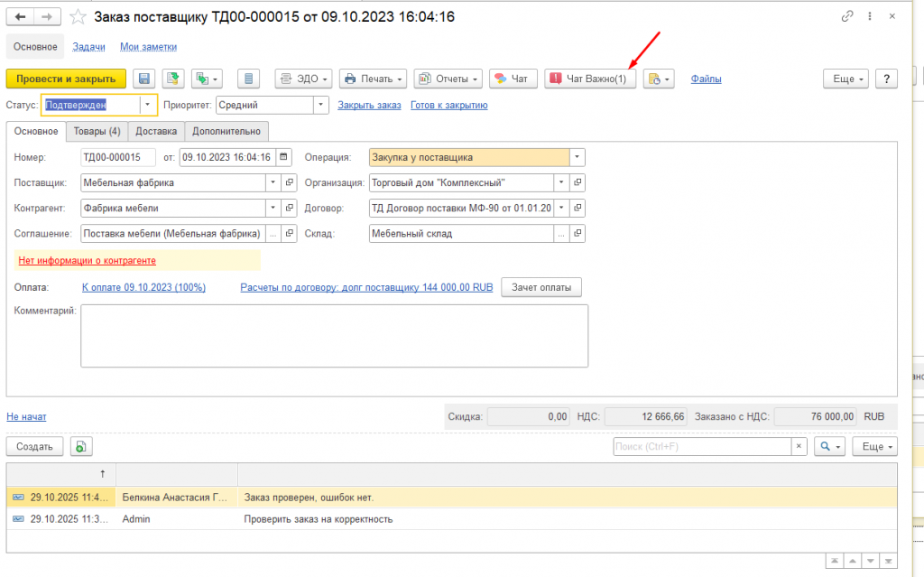Switch to Дополнительно tab
The width and height of the screenshot is (924, 577).
pyautogui.click(x=226, y=131)
